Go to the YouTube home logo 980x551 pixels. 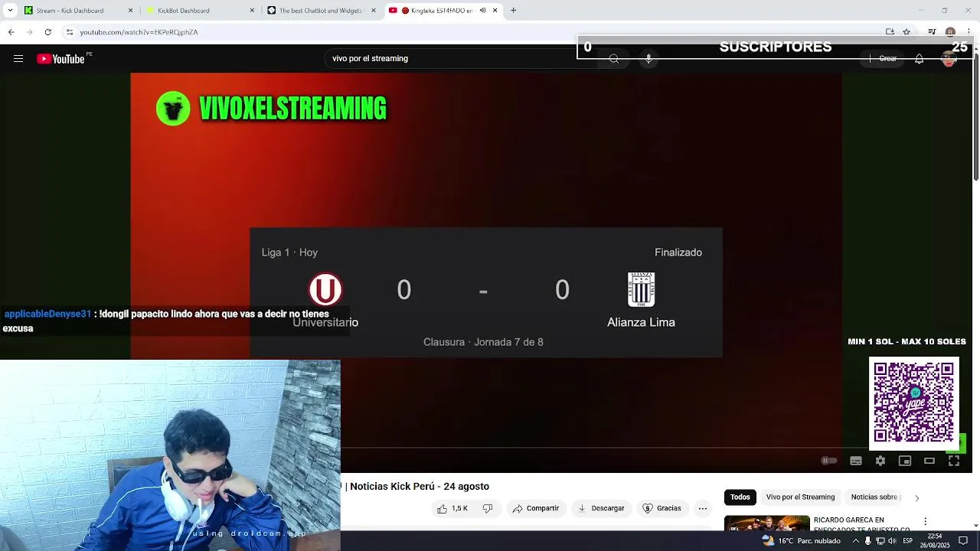tap(60, 59)
